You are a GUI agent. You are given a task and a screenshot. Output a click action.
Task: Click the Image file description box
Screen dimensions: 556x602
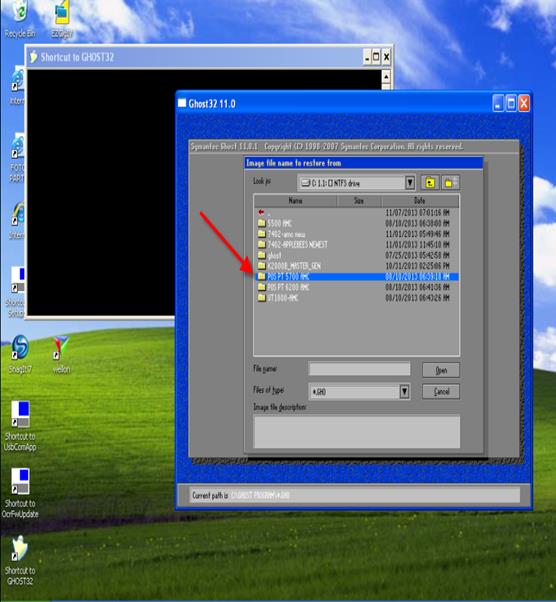tap(357, 432)
